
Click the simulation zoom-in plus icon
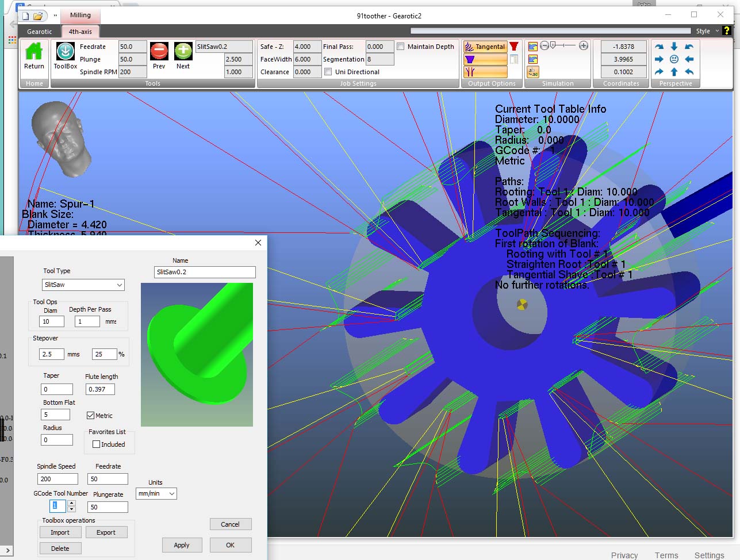[x=584, y=46]
